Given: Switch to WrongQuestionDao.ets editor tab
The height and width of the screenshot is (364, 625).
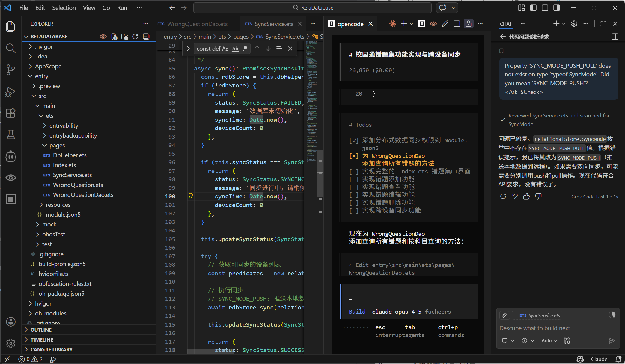Looking at the screenshot, I should pos(197,24).
